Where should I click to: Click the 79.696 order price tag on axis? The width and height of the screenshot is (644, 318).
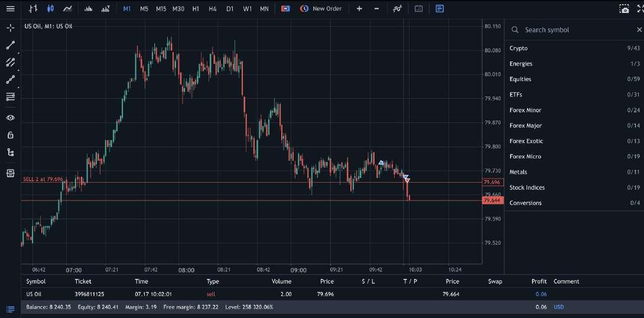(x=492, y=182)
